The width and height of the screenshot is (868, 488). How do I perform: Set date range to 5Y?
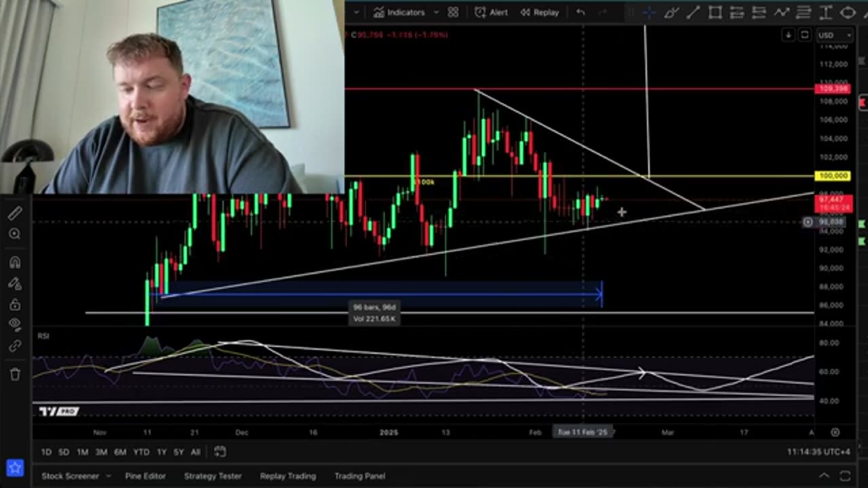(x=178, y=452)
